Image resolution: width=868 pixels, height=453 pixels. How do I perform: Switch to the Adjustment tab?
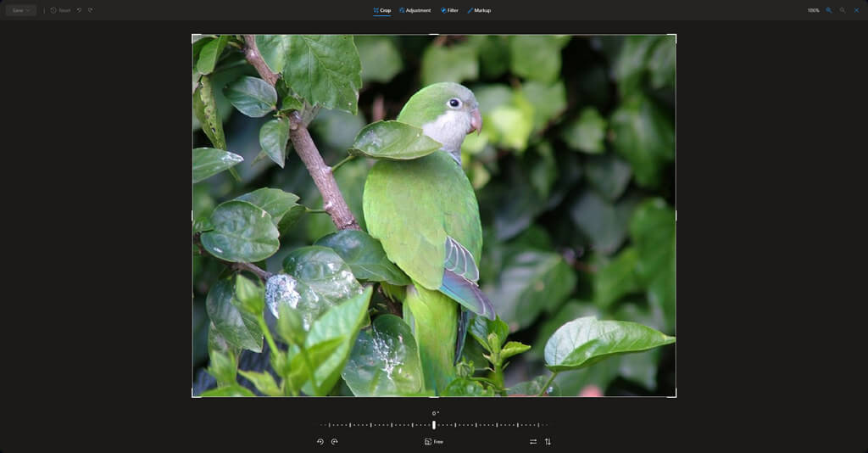tap(415, 10)
